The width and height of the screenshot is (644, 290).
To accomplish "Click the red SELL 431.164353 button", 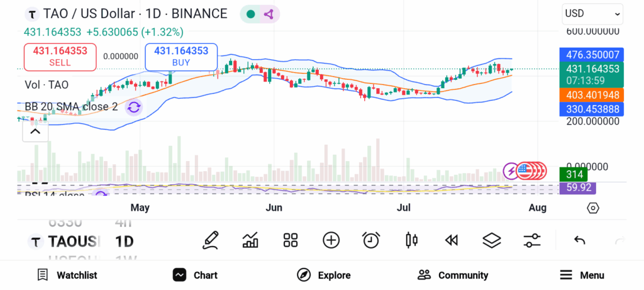I will (60, 57).
